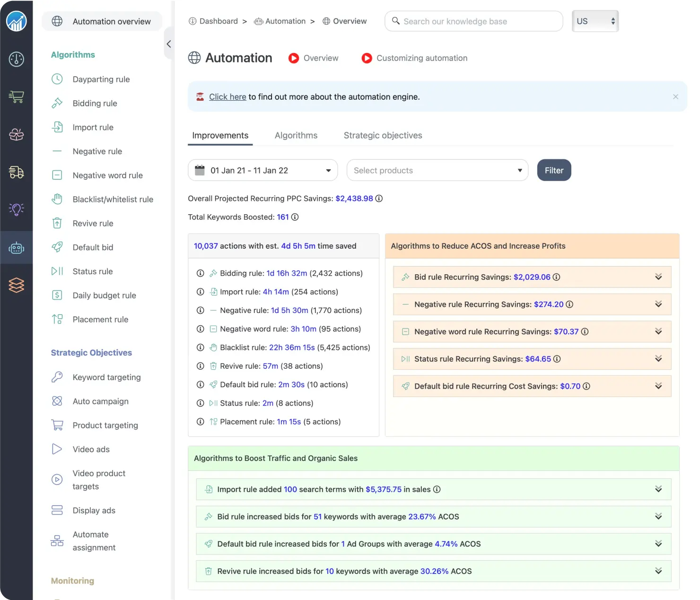Open the dashboard gauge sidebar icon
700x600 pixels.
[x=16, y=59]
